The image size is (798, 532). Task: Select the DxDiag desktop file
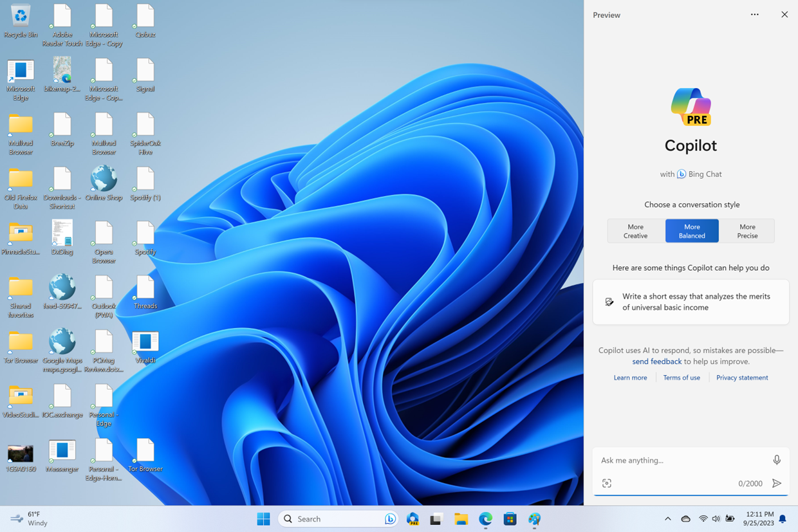(x=62, y=237)
